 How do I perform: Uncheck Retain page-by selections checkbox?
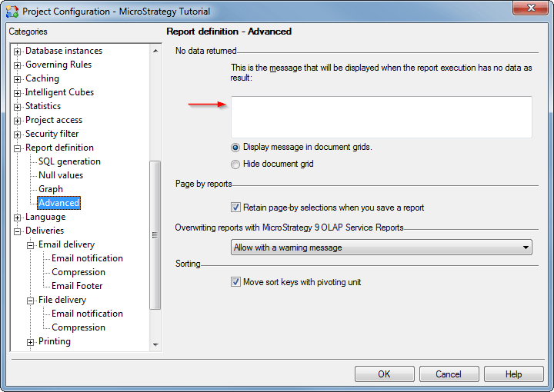(235, 207)
